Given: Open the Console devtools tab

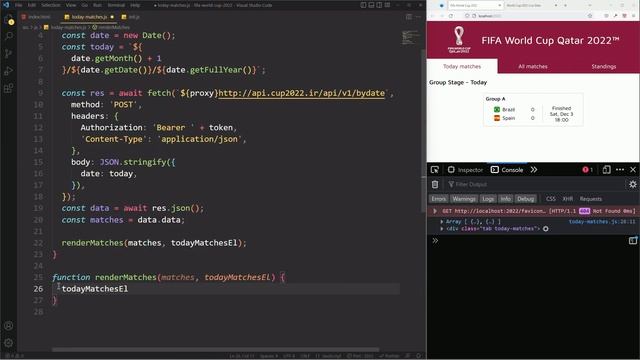Looking at the screenshot, I should click(507, 170).
